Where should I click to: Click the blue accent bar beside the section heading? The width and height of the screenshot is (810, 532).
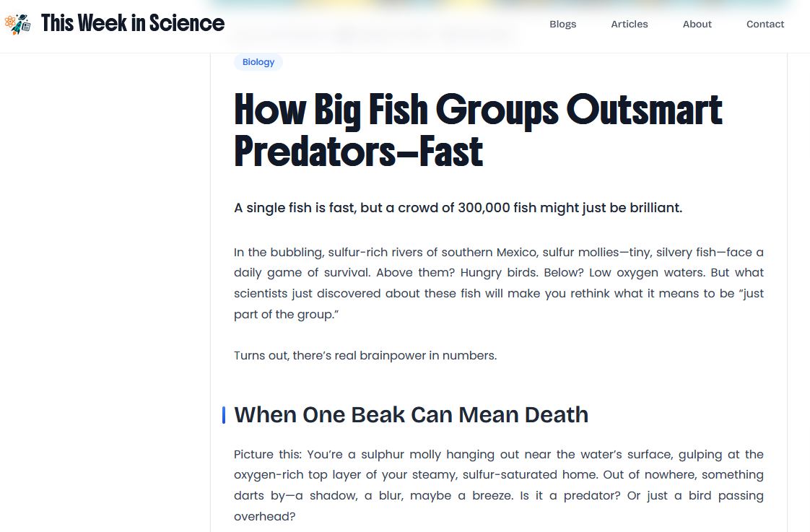225,414
